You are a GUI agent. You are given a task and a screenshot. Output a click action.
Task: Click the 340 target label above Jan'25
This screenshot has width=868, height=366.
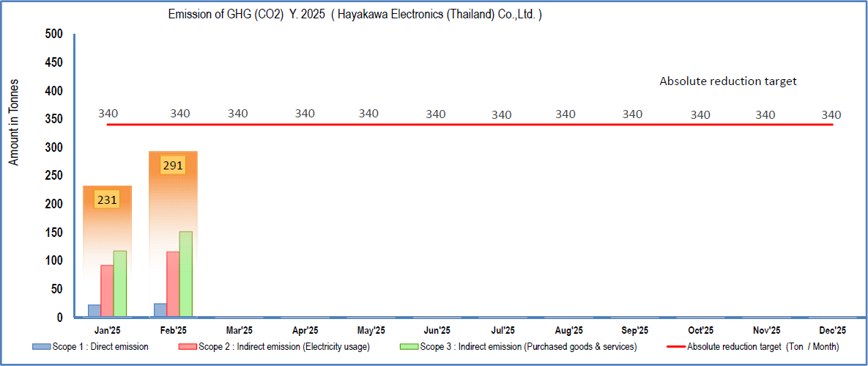108,114
